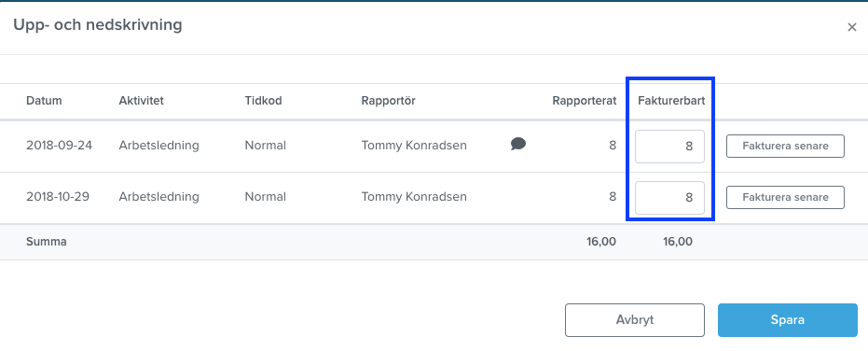Click Fakturera senare for the 2018-09-24 entry
The height and width of the screenshot is (351, 868).
tap(786, 147)
